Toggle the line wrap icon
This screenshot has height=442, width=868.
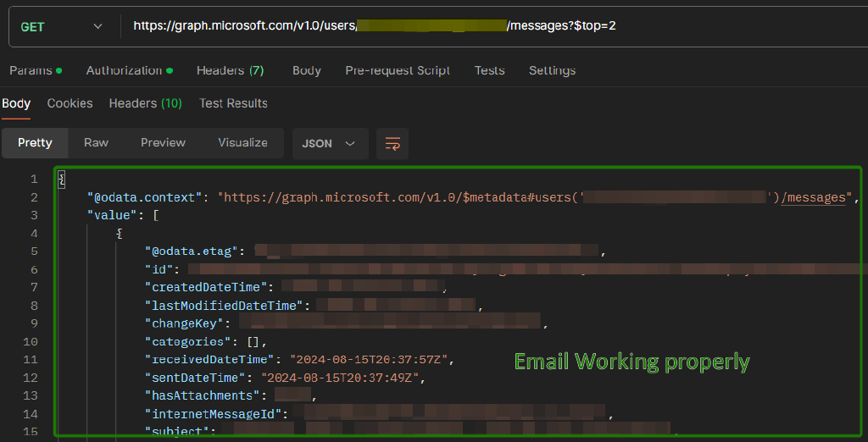click(x=392, y=144)
